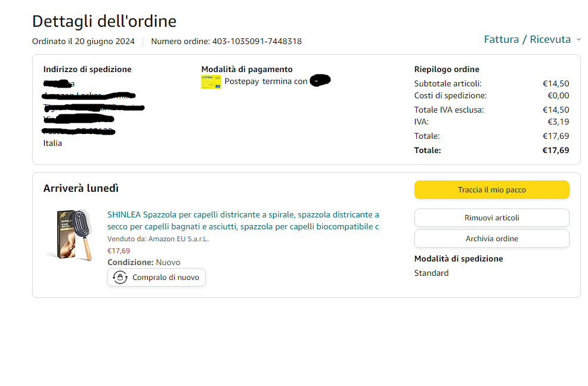Open the Fattura / Ricevuta dropdown

(527, 39)
